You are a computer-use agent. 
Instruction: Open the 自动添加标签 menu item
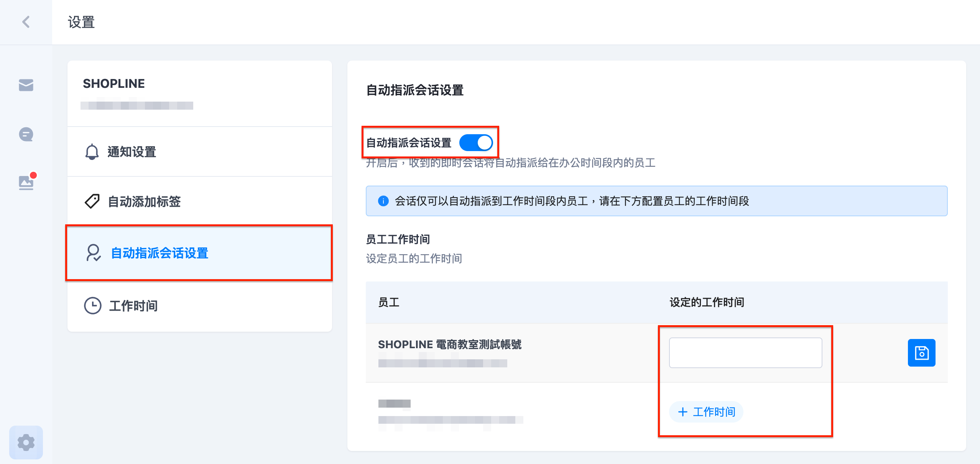point(199,201)
